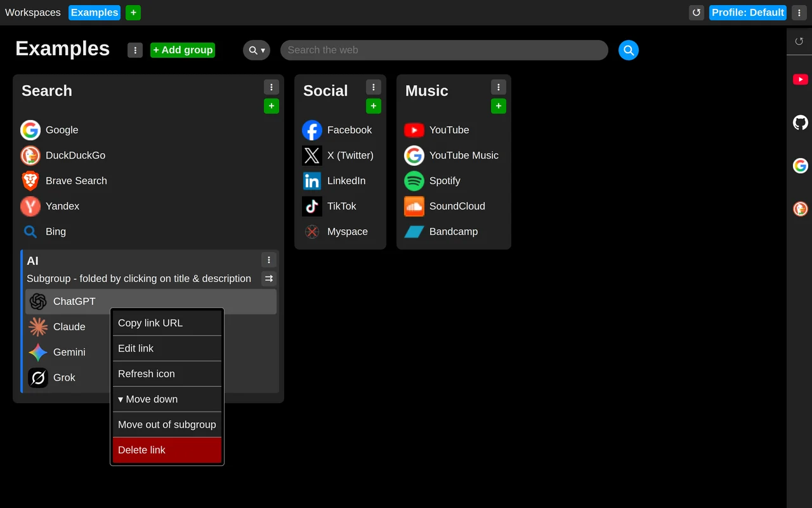
Task: Open the GitHub icon in the right sidebar
Action: click(801, 123)
